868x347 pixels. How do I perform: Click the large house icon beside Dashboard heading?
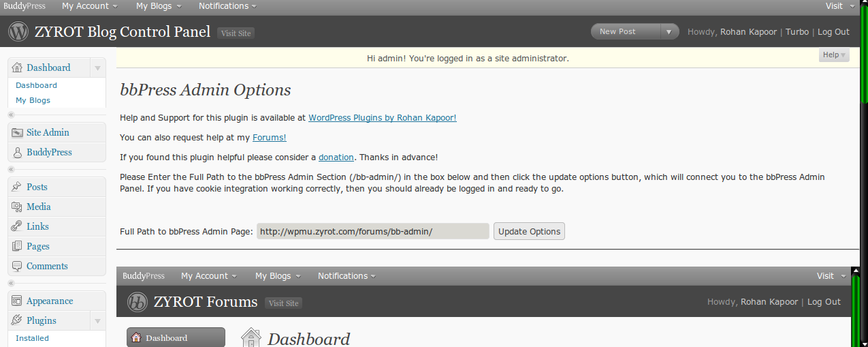pos(251,338)
